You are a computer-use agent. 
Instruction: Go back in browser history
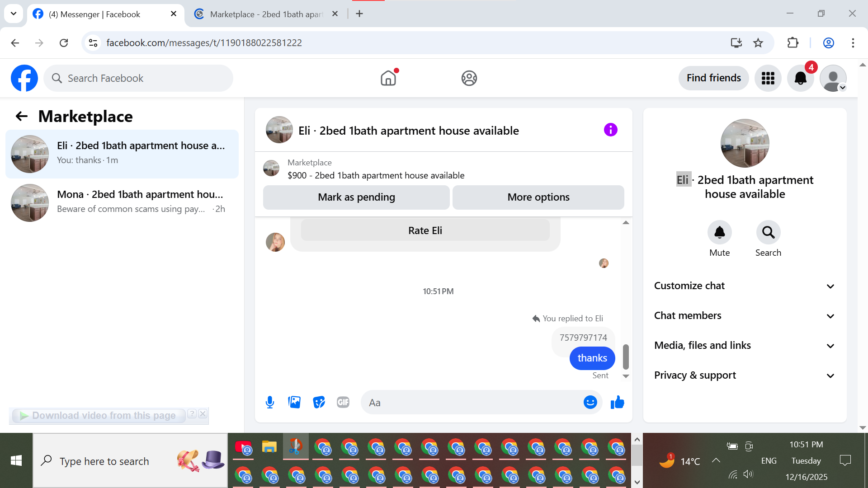(x=15, y=43)
